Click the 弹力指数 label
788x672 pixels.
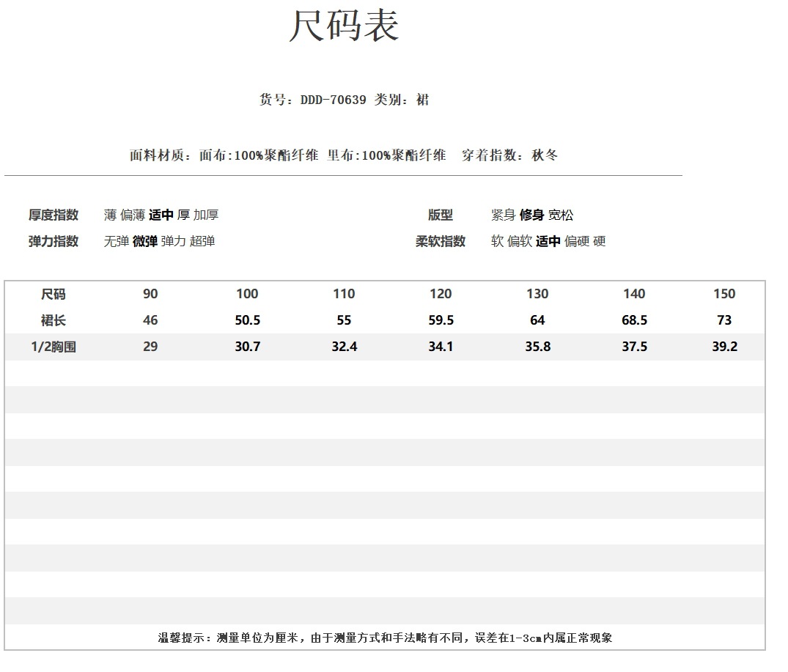point(54,241)
